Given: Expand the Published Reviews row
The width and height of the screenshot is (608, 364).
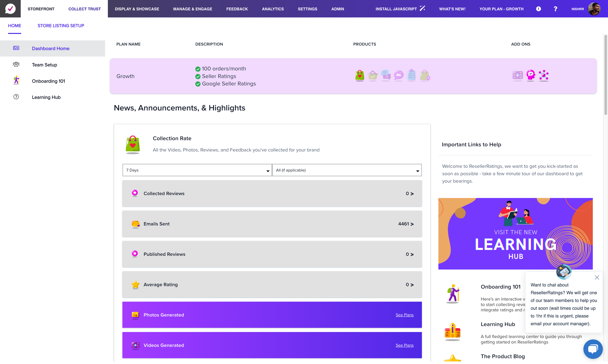Looking at the screenshot, I should click(272, 254).
